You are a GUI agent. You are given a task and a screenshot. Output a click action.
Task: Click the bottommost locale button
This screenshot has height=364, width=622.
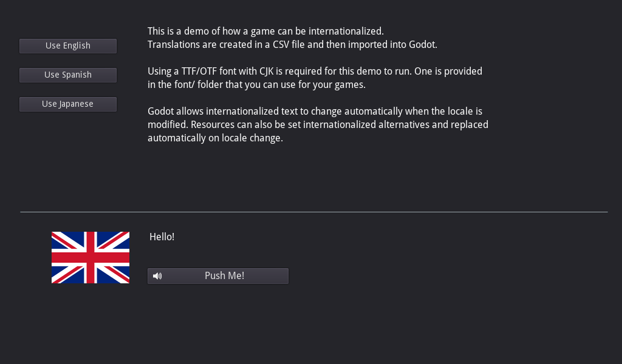tap(67, 104)
